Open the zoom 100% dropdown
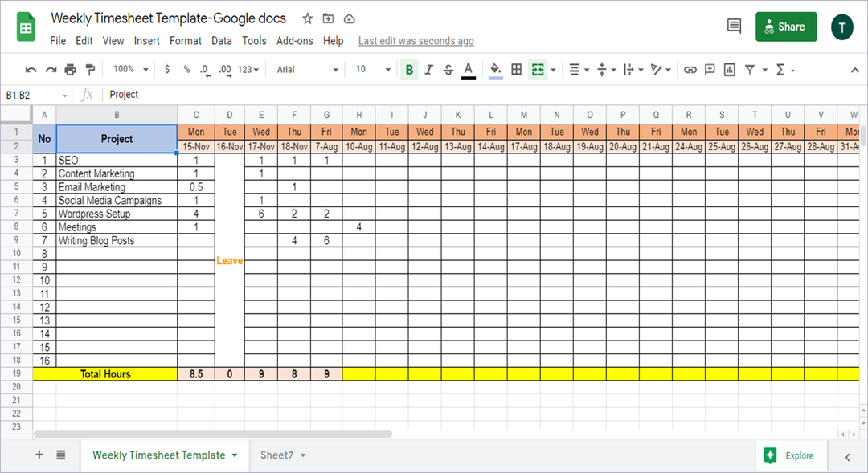 (129, 70)
